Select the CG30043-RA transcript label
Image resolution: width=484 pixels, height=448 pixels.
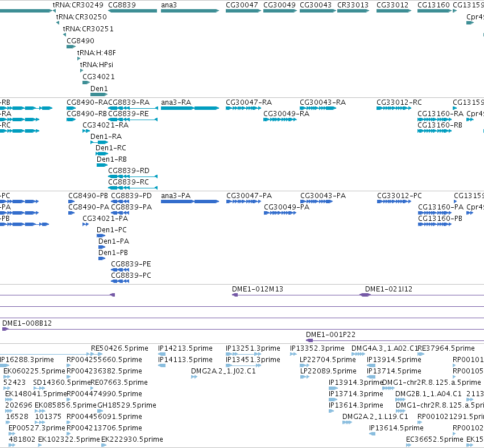[x=323, y=102]
